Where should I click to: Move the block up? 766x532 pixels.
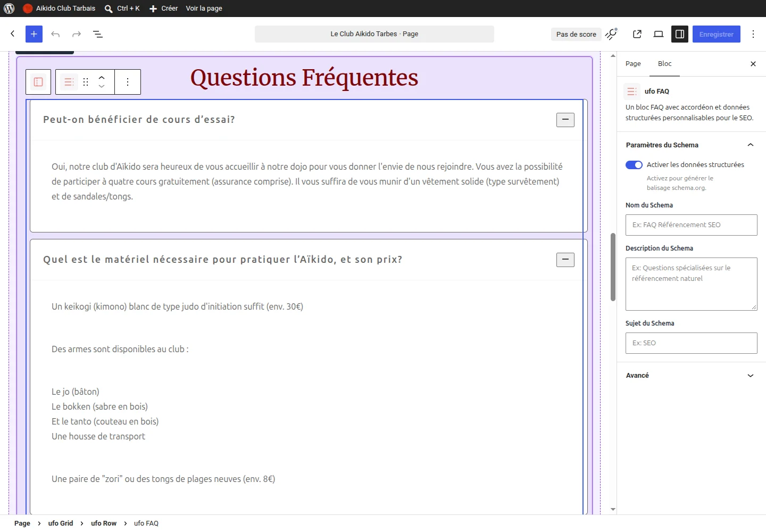(x=102, y=78)
